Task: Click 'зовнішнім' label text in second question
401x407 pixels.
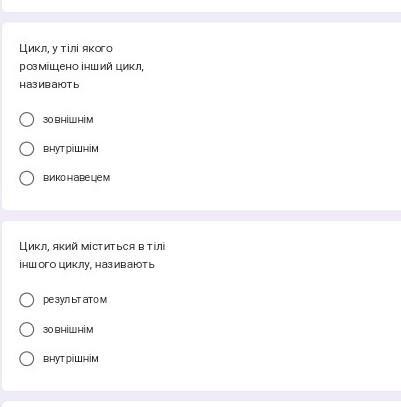Action: [68, 329]
